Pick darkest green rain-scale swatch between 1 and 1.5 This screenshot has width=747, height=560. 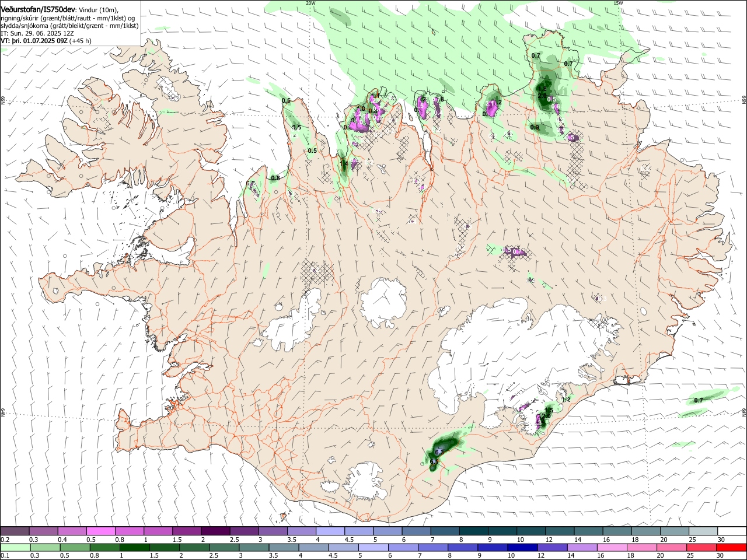tap(135, 548)
